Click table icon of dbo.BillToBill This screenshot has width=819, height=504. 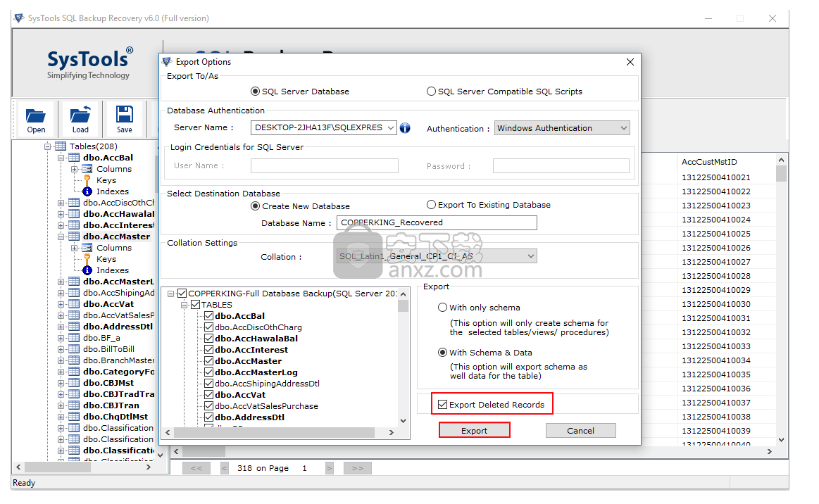[x=74, y=349]
